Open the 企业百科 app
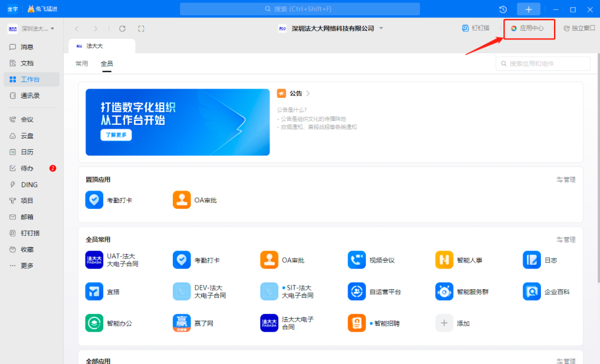The image size is (600, 364). coord(532,291)
